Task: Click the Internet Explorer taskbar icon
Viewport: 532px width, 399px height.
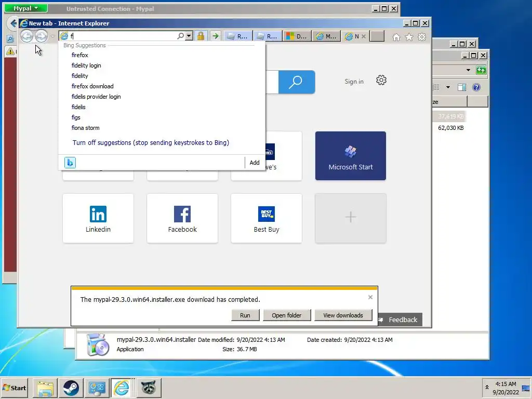Action: [123, 388]
